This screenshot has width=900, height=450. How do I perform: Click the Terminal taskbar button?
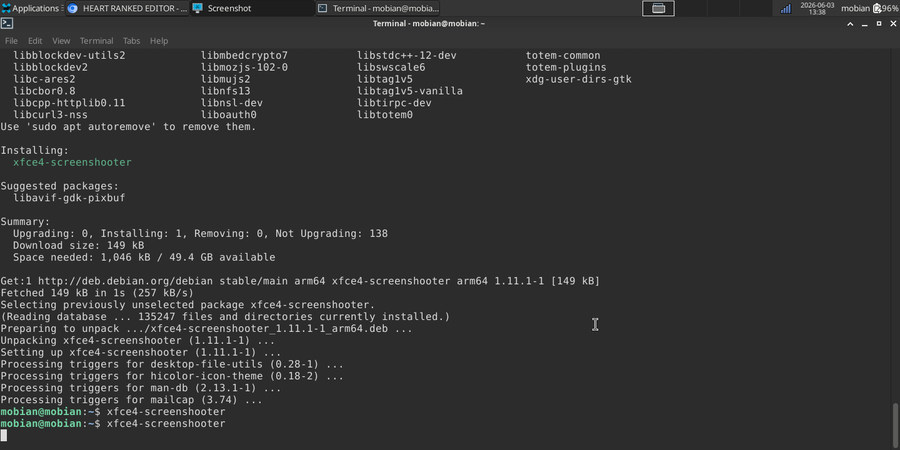click(378, 8)
